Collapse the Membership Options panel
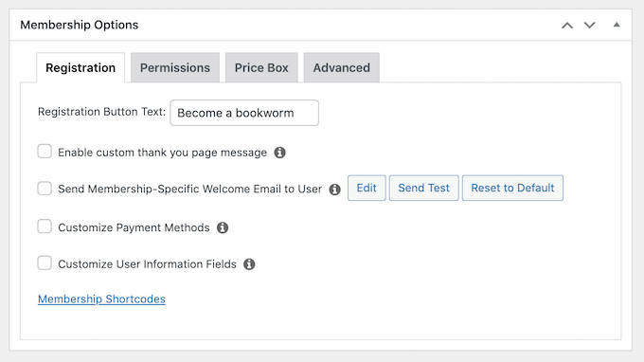Viewport: 644px width, 362px height. coord(617,25)
